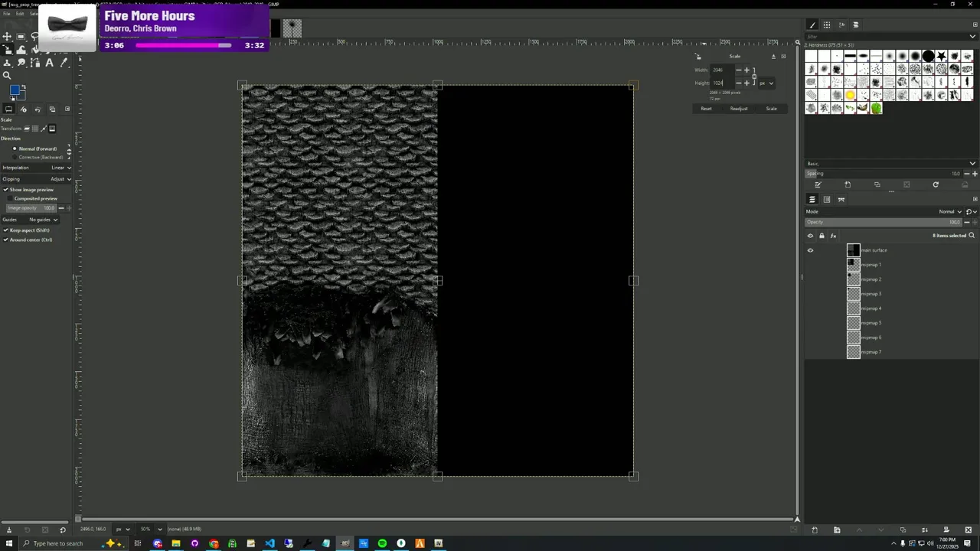
Task: Click the Reset button
Action: 706,109
